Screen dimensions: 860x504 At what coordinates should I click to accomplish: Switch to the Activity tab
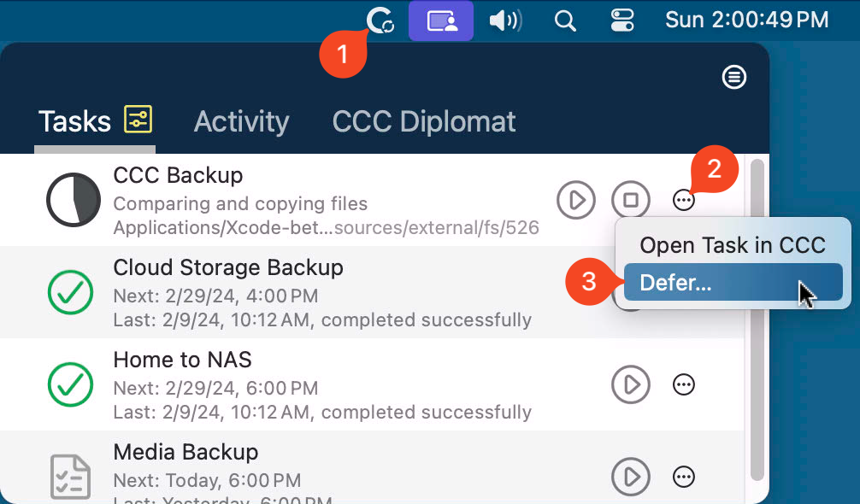click(241, 121)
